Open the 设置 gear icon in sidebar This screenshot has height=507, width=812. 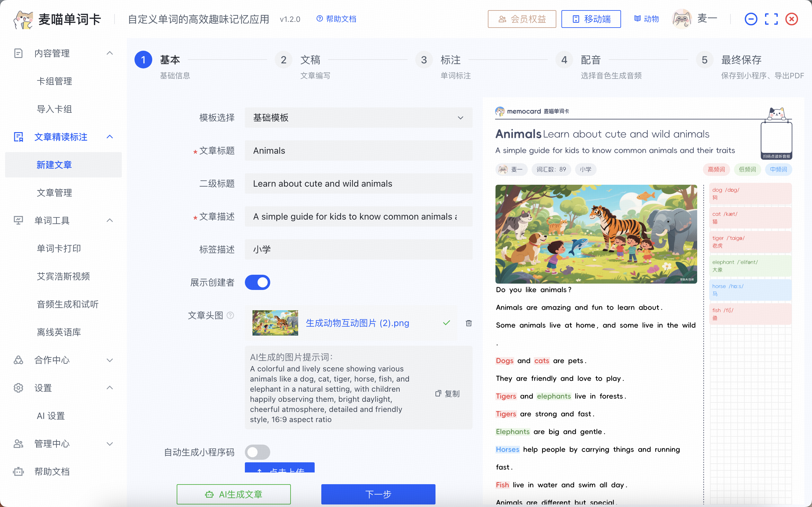pyautogui.click(x=18, y=388)
